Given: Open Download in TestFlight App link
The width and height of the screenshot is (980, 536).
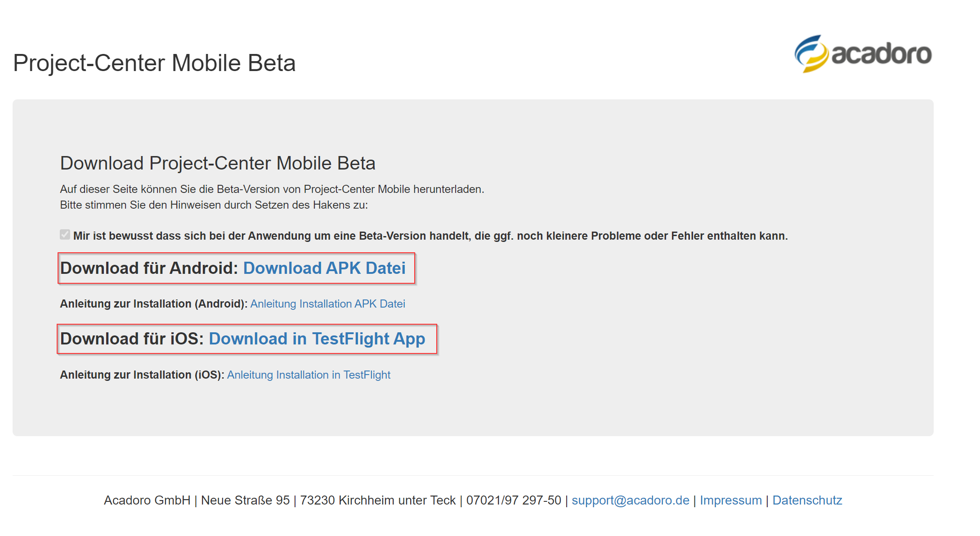Looking at the screenshot, I should click(317, 339).
